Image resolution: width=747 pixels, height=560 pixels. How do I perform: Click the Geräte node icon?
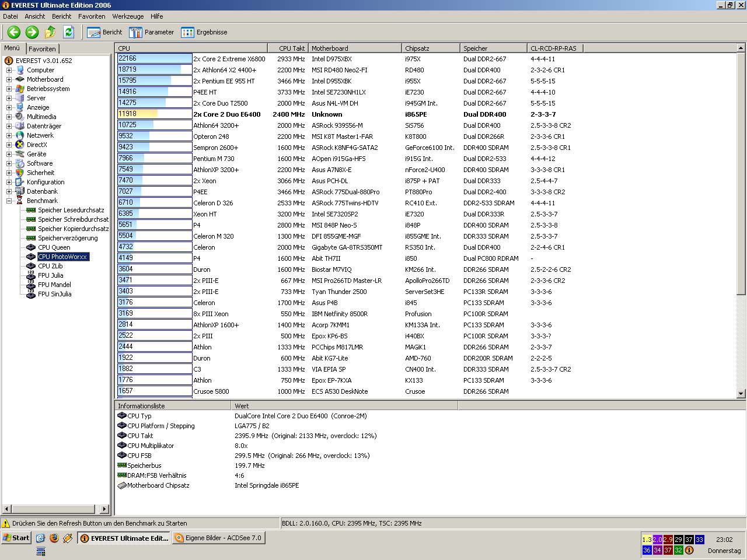pyautogui.click(x=20, y=154)
